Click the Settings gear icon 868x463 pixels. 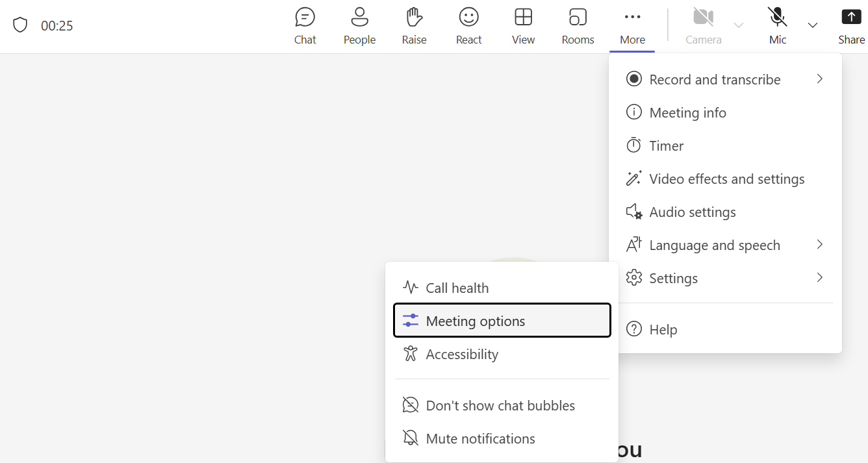633,278
